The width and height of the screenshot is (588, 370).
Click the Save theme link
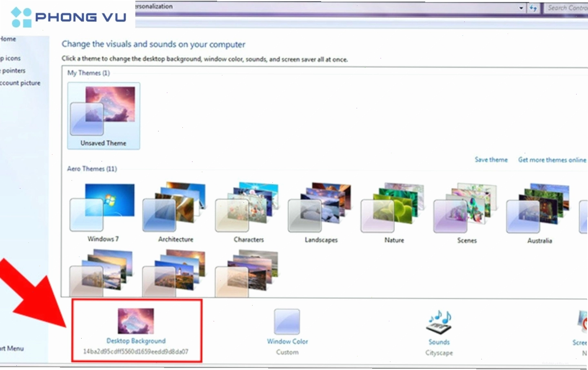(x=491, y=160)
